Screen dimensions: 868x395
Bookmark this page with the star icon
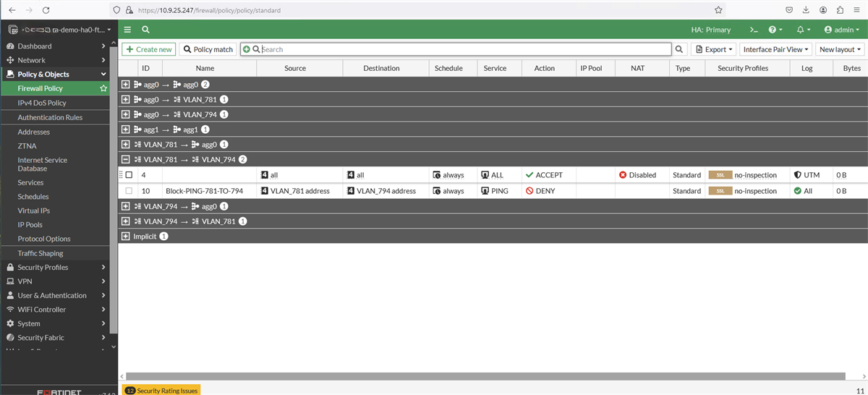(718, 10)
